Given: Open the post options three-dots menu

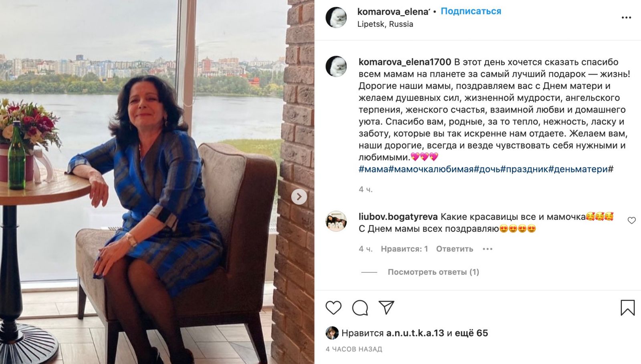Looking at the screenshot, I should pos(626,18).
